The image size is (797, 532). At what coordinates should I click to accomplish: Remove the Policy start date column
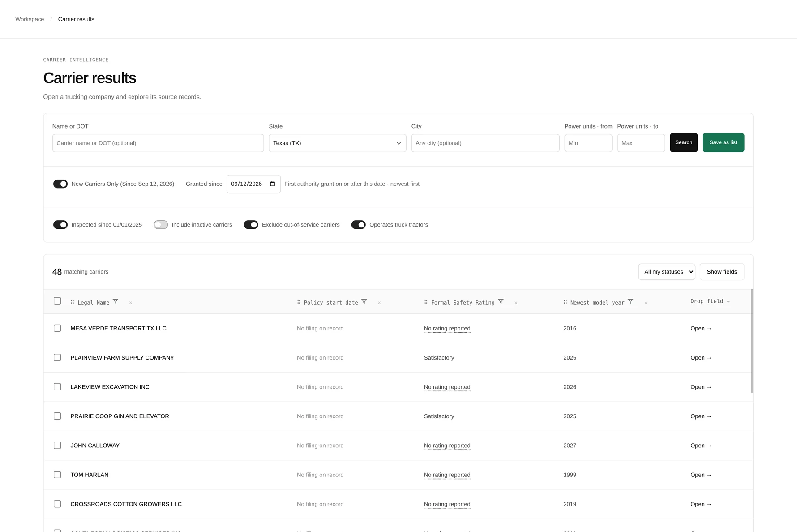(379, 303)
